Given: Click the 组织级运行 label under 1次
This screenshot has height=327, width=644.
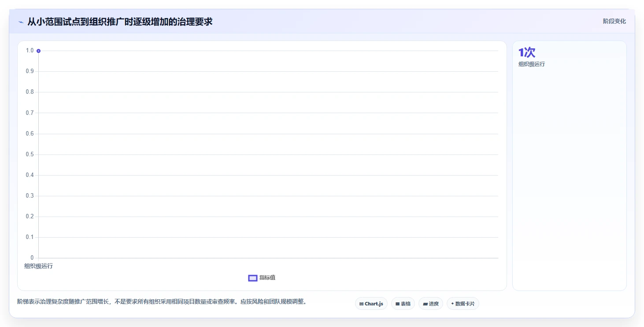Looking at the screenshot, I should click(x=532, y=64).
